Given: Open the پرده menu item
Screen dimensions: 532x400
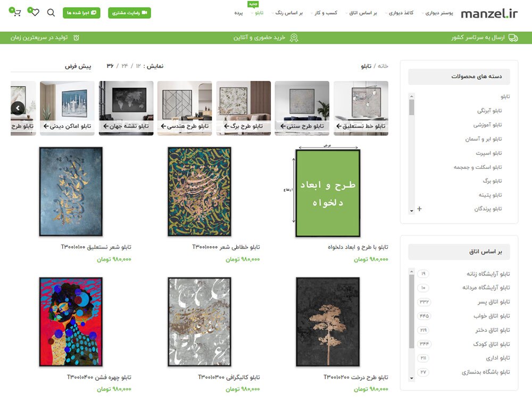Looking at the screenshot, I should (x=238, y=13).
